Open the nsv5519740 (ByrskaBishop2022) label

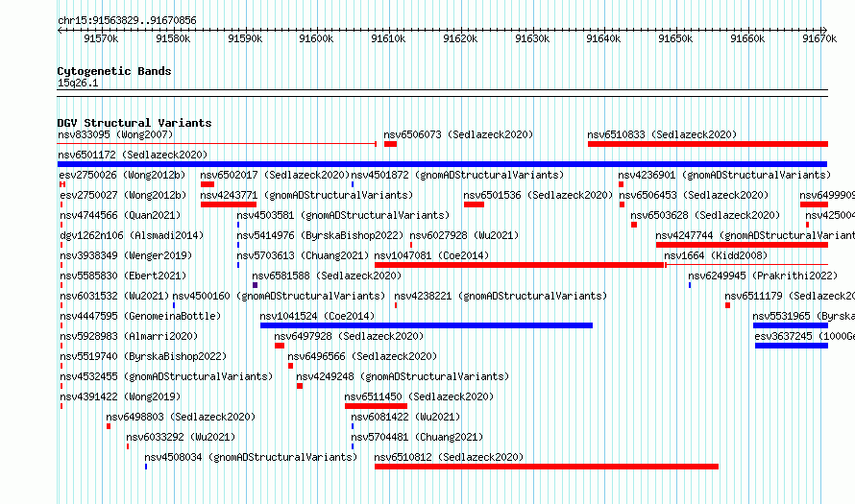coord(143,356)
